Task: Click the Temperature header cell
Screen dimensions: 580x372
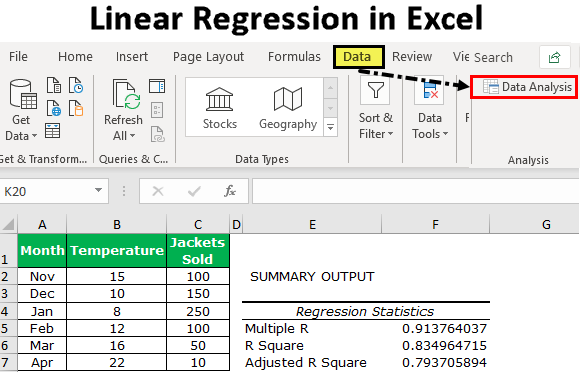Action: click(x=117, y=250)
